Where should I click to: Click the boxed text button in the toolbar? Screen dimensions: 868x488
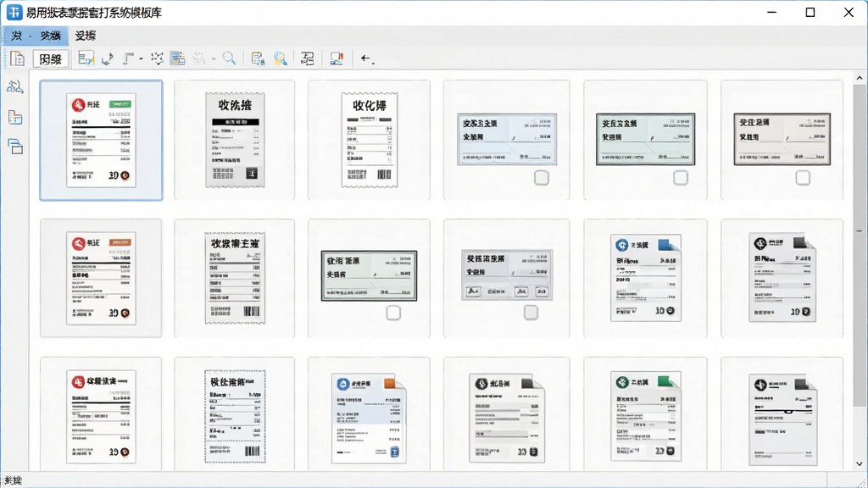tap(50, 58)
